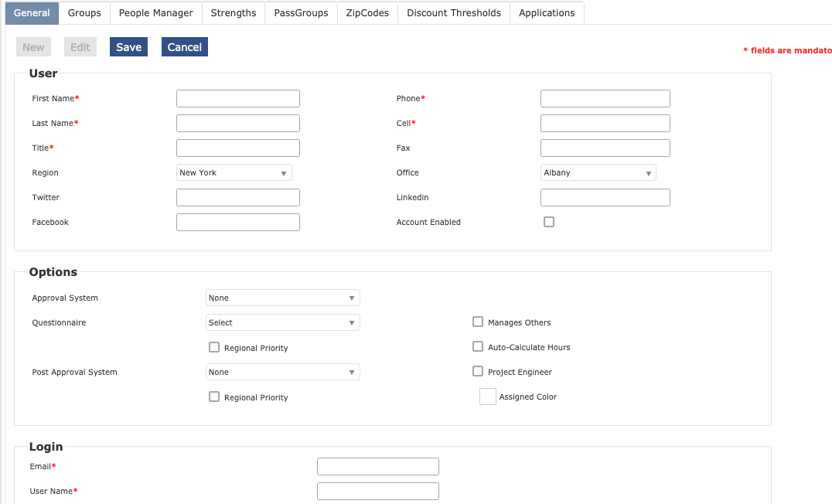Toggle Auto-Calculate Hours checkbox
This screenshot has width=832, height=504.
coord(478,346)
